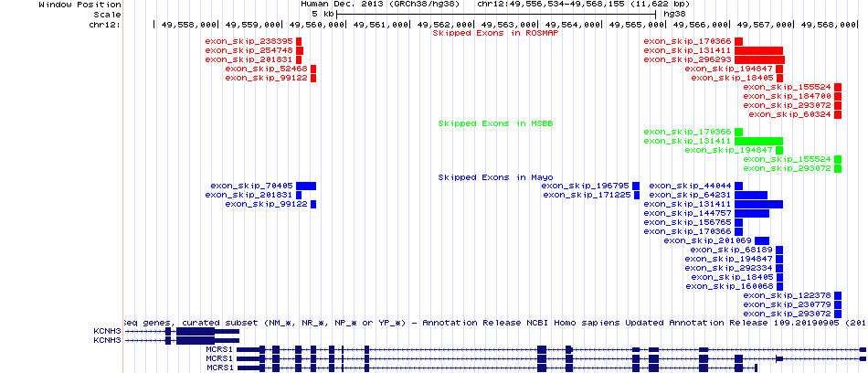Click the first MCRS1 transcript label
Image resolution: width=868 pixels, height=373 pixels.
click(220, 349)
